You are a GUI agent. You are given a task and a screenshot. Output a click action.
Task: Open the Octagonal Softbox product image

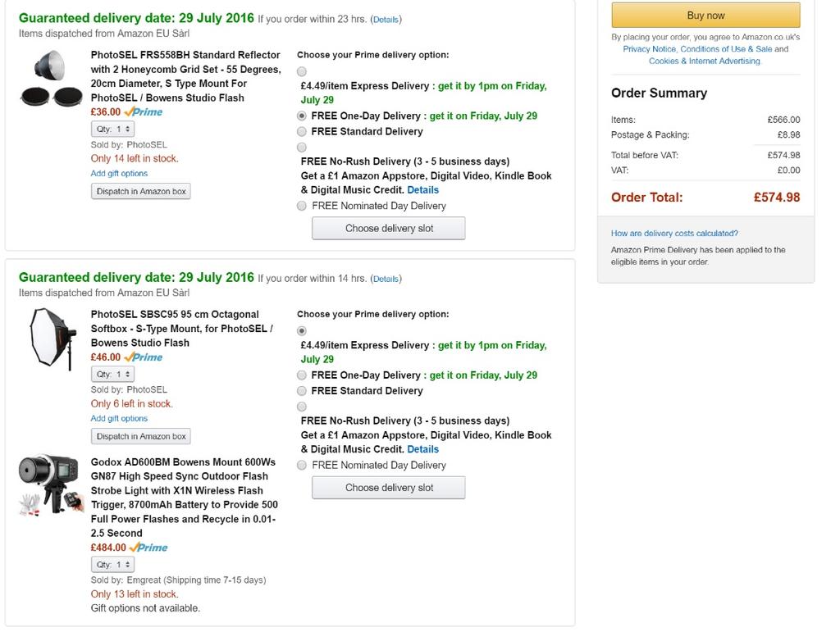tap(52, 338)
